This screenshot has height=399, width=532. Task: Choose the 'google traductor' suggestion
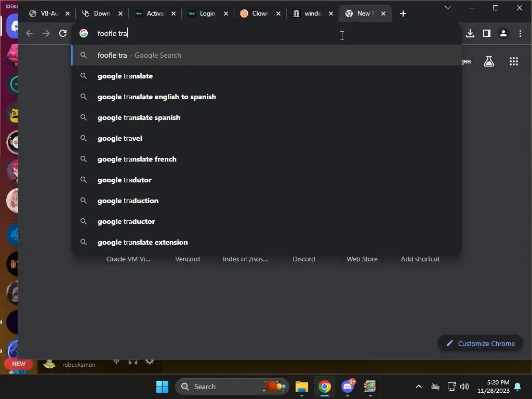click(x=267, y=221)
